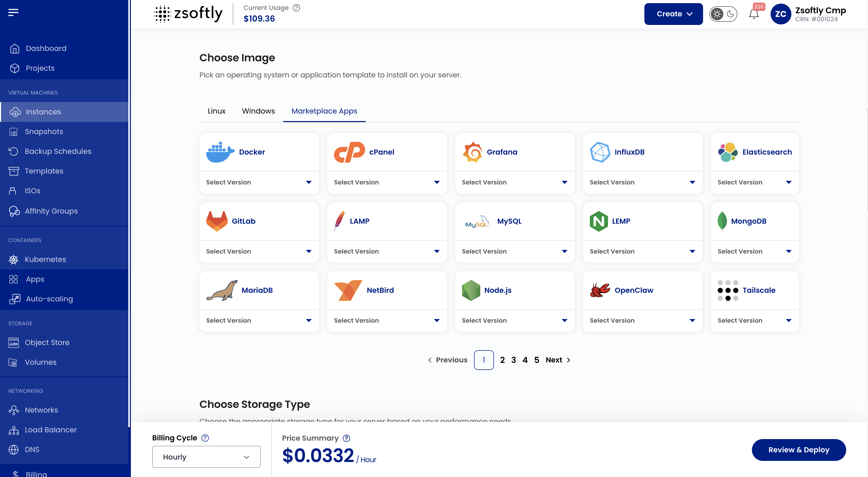Switch to the Windows tab
Viewport: 868px width, 477px height.
(258, 111)
